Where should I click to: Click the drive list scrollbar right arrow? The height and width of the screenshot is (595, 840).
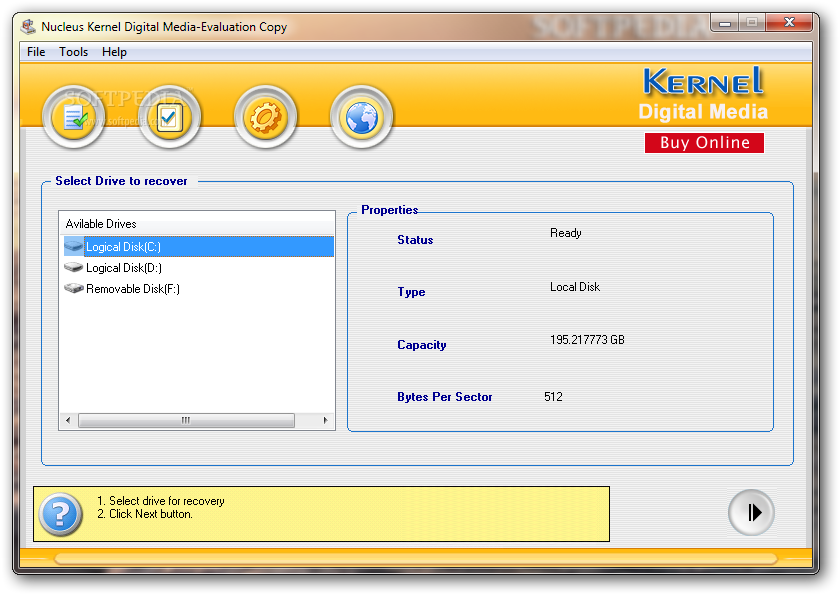tap(325, 420)
